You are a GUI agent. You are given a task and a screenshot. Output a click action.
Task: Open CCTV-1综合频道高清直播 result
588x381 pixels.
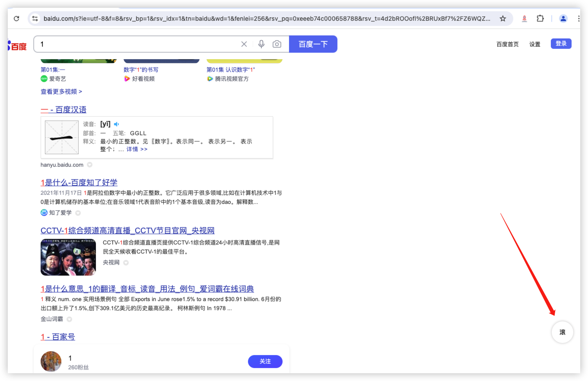[x=127, y=230]
